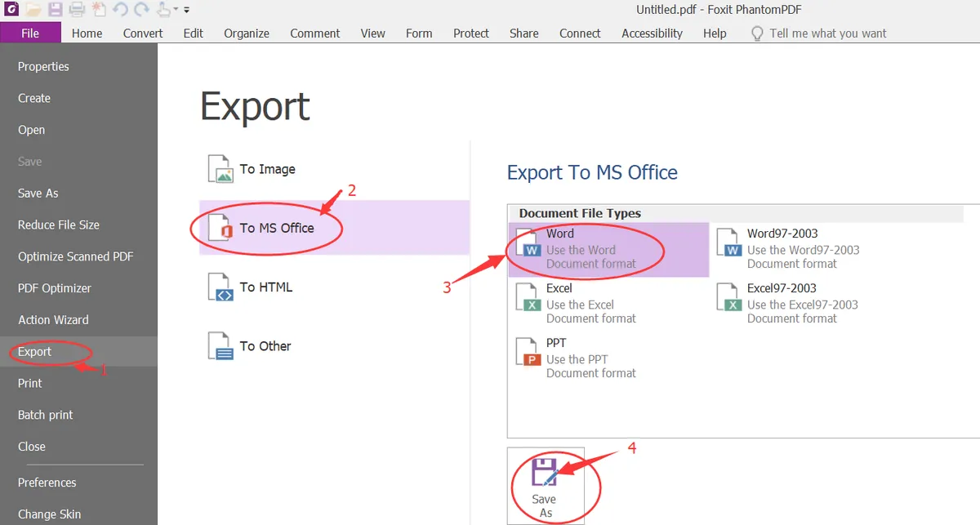The image size is (980, 525).
Task: Open the Share ribbon tab
Action: [523, 33]
